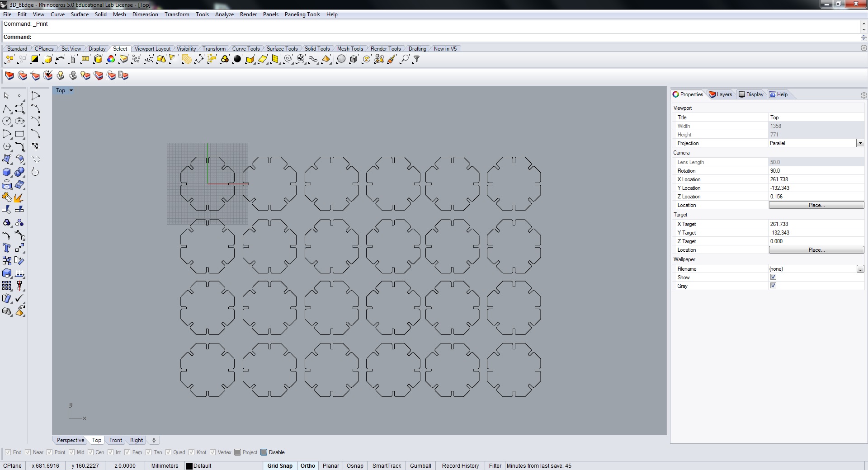Toggle the Mid osnap checkbox
This screenshot has width=868, height=470.
[x=71, y=452]
